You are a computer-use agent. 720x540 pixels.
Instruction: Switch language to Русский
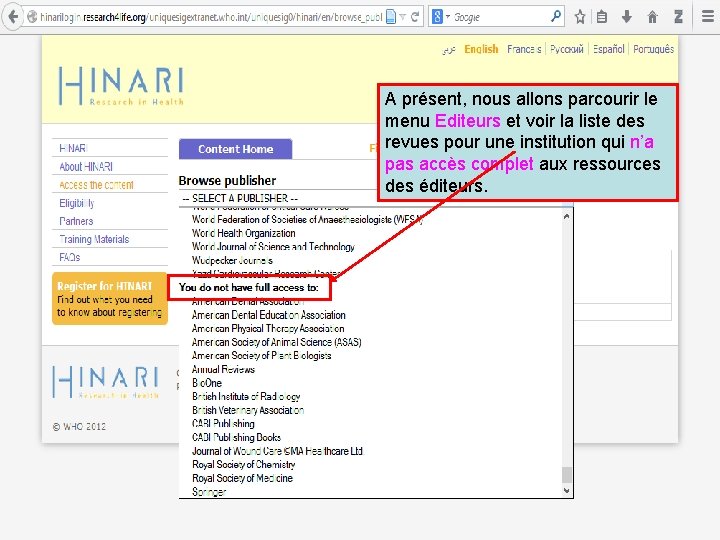click(x=567, y=49)
